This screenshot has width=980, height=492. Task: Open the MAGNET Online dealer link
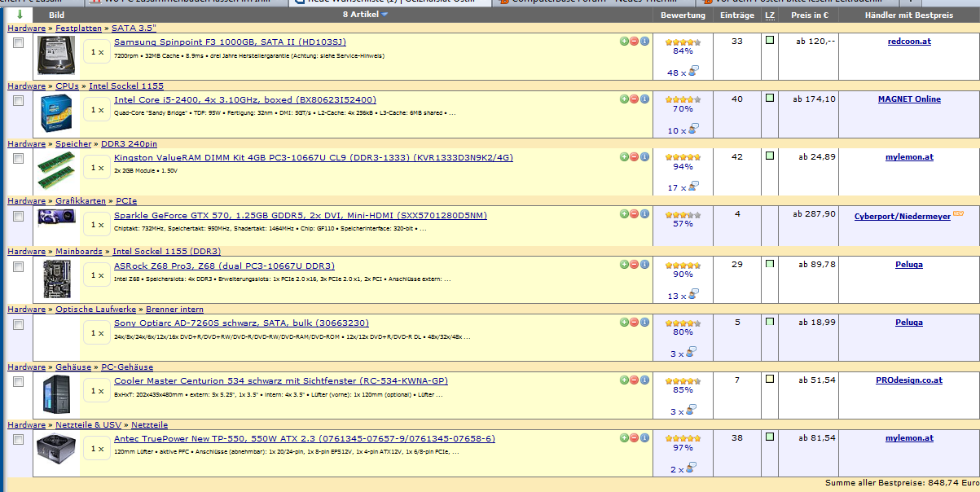(x=909, y=99)
